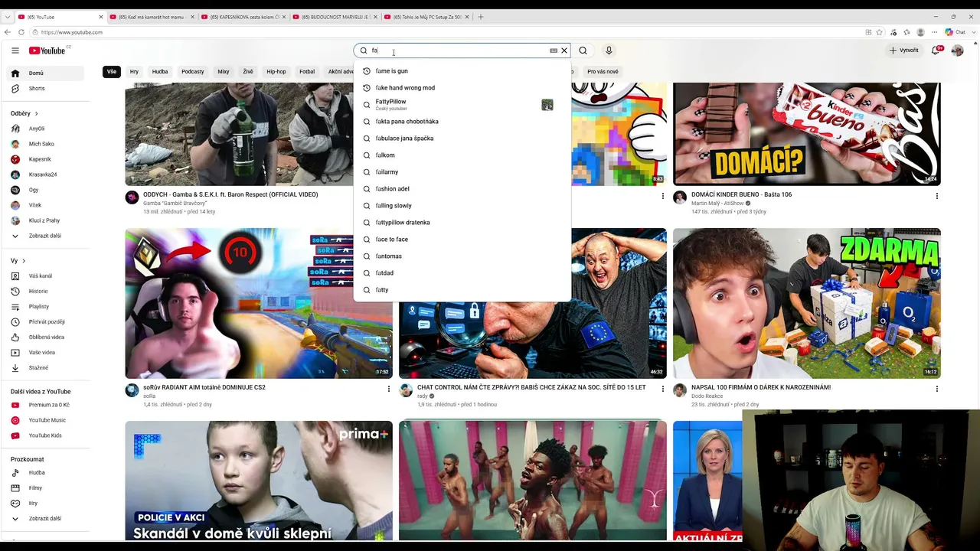
Task: Open YouTube Kids from the sidebar
Action: (x=45, y=435)
